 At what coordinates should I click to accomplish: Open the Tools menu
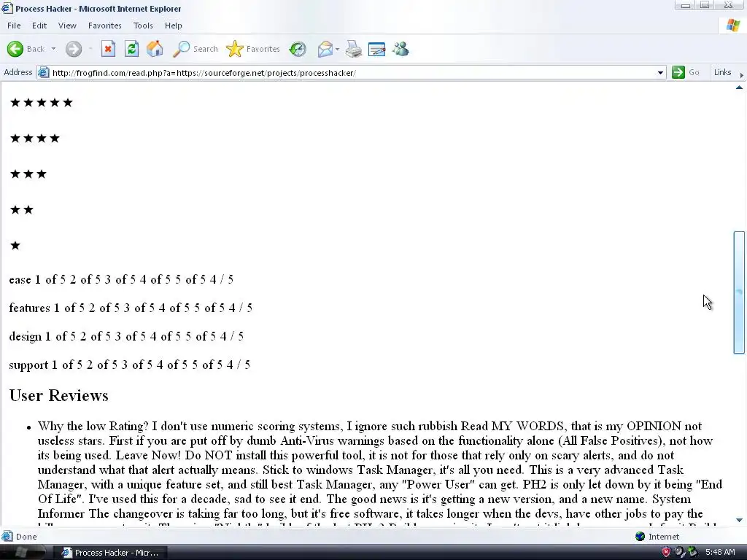[x=143, y=26]
